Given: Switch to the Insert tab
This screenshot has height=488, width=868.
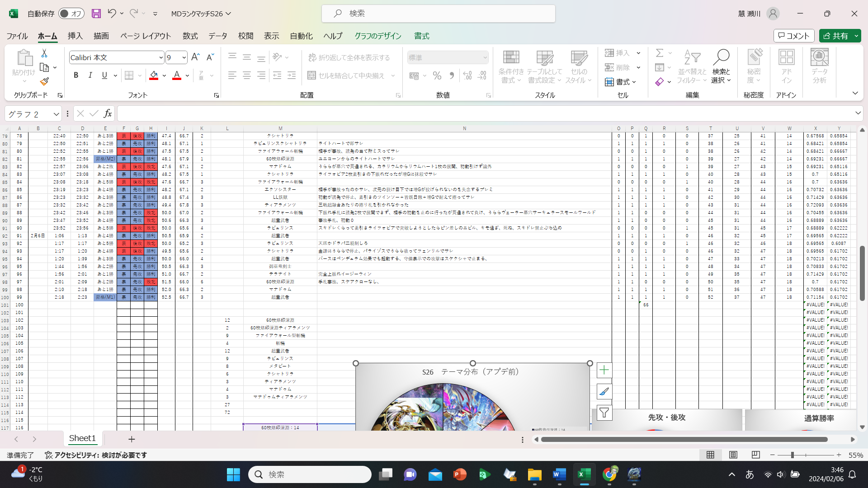Looking at the screenshot, I should click(x=75, y=36).
